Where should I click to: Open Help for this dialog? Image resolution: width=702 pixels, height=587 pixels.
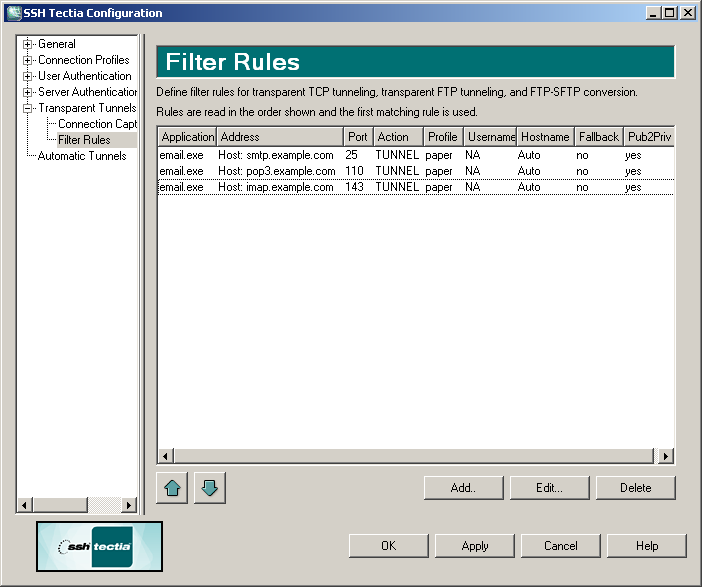pos(646,546)
